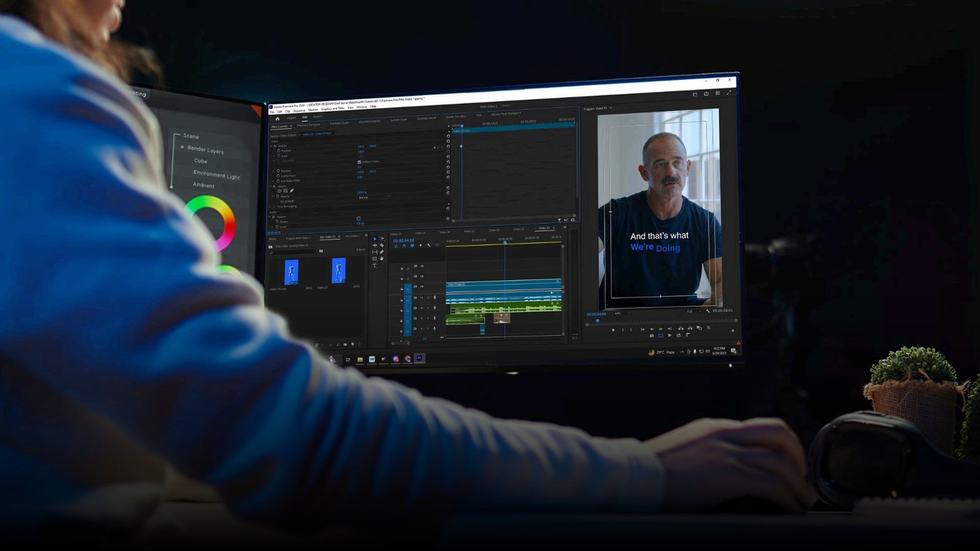Open Chrome from the Windows taskbar
The height and width of the screenshot is (551, 980).
tap(407, 359)
